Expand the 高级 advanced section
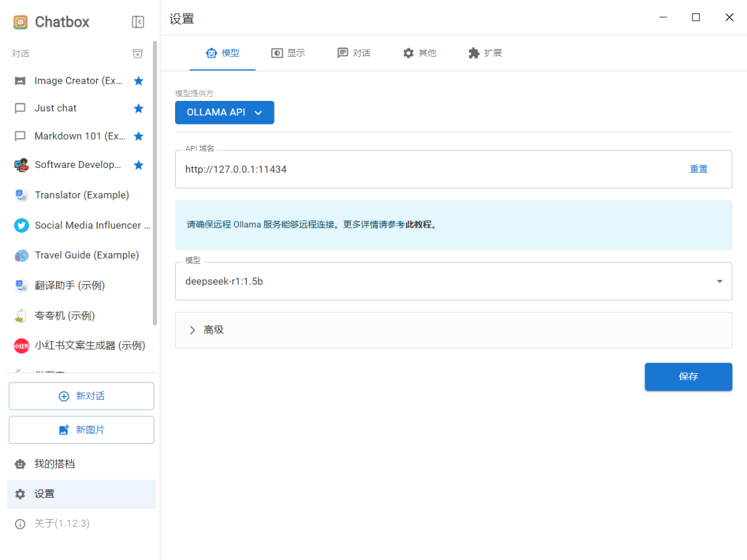747x560 pixels. coord(454,330)
